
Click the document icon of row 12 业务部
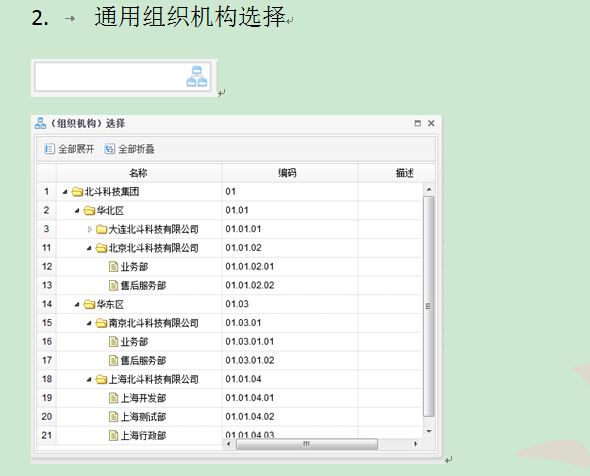pyautogui.click(x=113, y=267)
